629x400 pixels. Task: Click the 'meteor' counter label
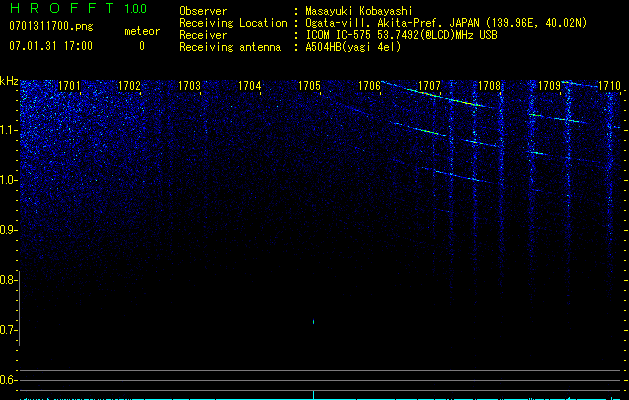[142, 31]
